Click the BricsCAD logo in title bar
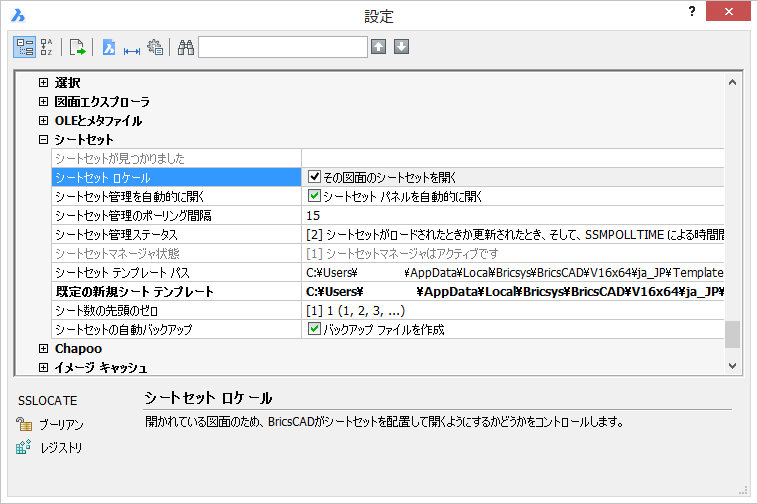The height and width of the screenshot is (504, 757). pyautogui.click(x=18, y=15)
